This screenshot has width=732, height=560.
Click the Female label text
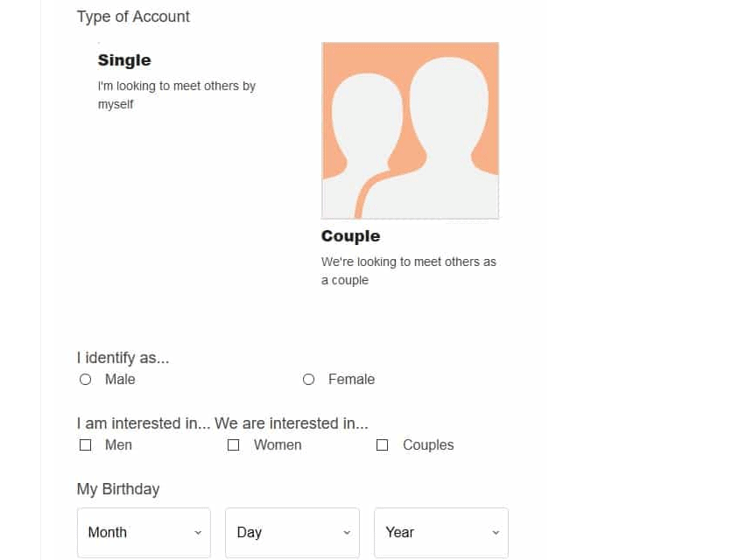click(x=351, y=380)
